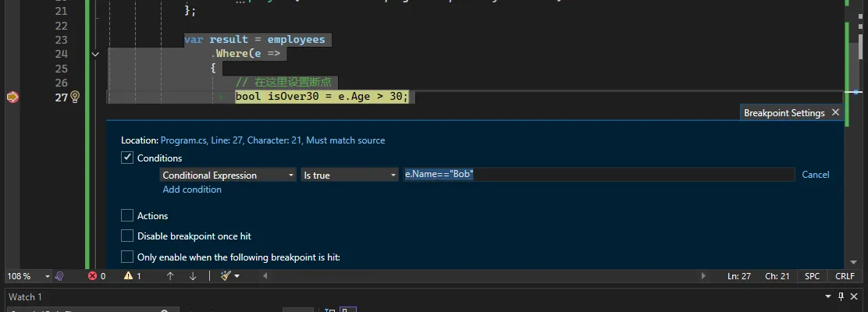Run code cleanup with the broom icon
The image size is (868, 312).
pos(226,275)
